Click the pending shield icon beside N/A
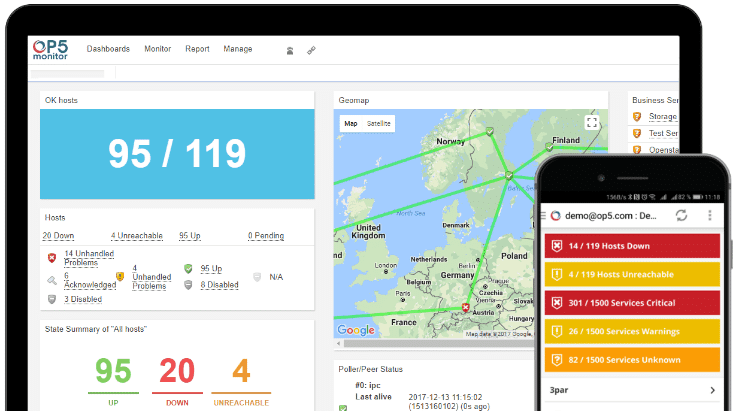This screenshot has width=737, height=411. (x=257, y=277)
